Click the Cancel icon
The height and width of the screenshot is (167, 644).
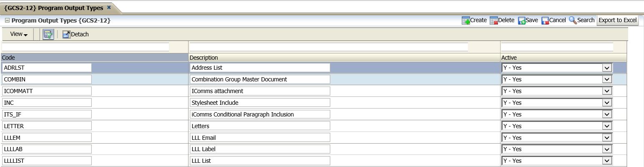click(545, 20)
